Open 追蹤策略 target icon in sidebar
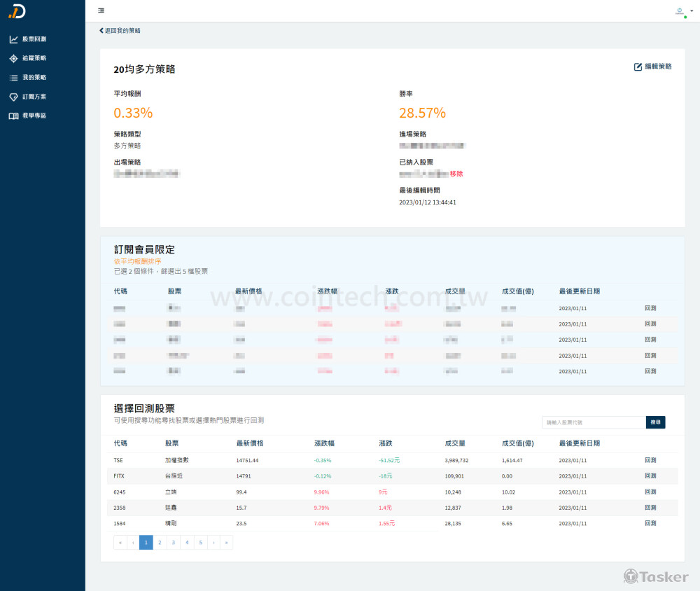Image resolution: width=700 pixels, height=591 pixels. (x=14, y=59)
